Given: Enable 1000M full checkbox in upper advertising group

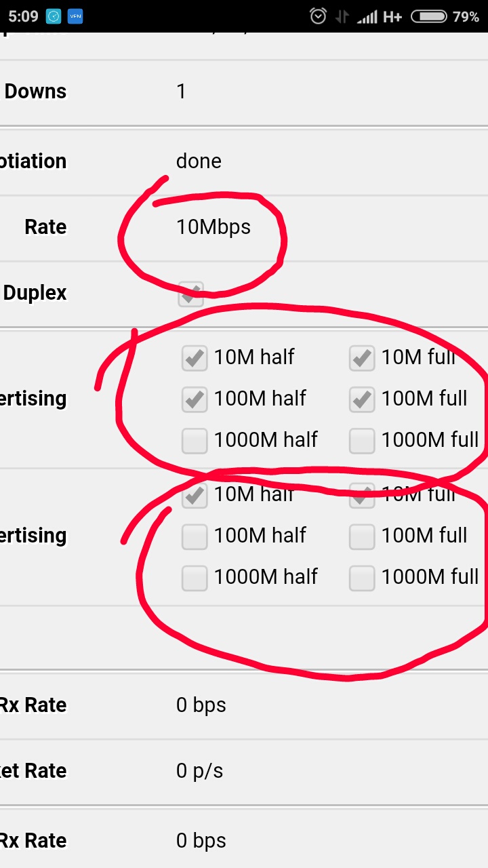Looking at the screenshot, I should click(362, 441).
